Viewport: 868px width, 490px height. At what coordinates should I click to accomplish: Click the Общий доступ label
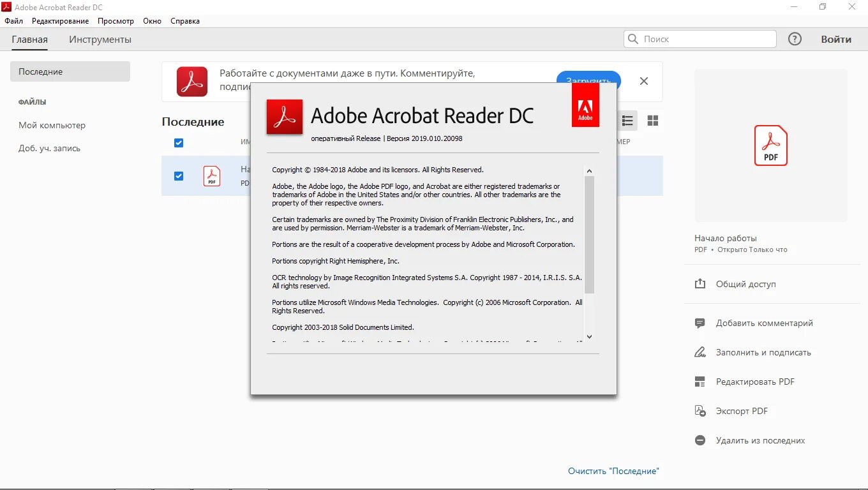[746, 284]
